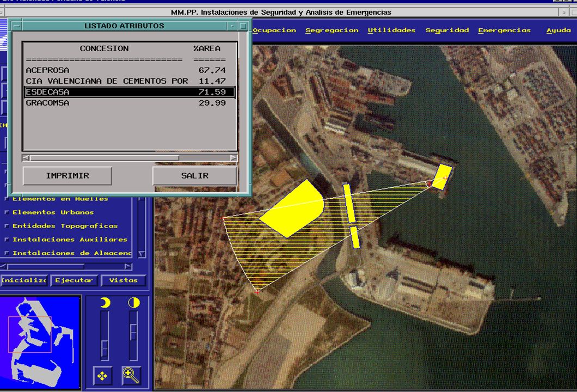The width and height of the screenshot is (577, 392).
Task: Enable the Elementos Urbanos layer
Action: 6,212
